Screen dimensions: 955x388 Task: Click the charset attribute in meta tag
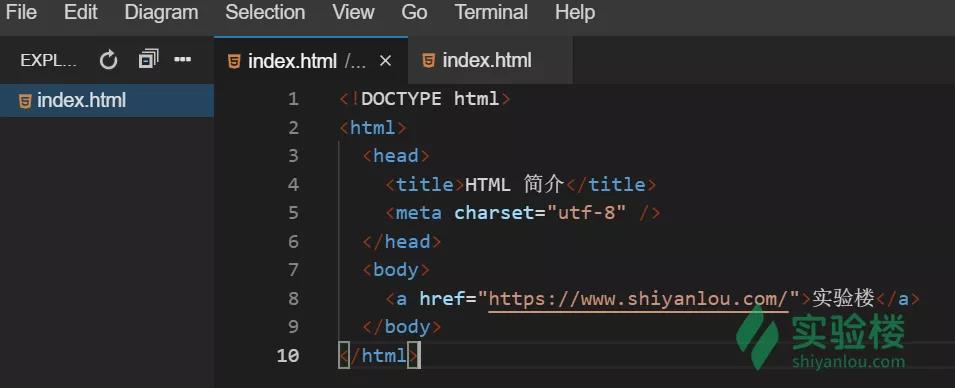click(x=494, y=213)
